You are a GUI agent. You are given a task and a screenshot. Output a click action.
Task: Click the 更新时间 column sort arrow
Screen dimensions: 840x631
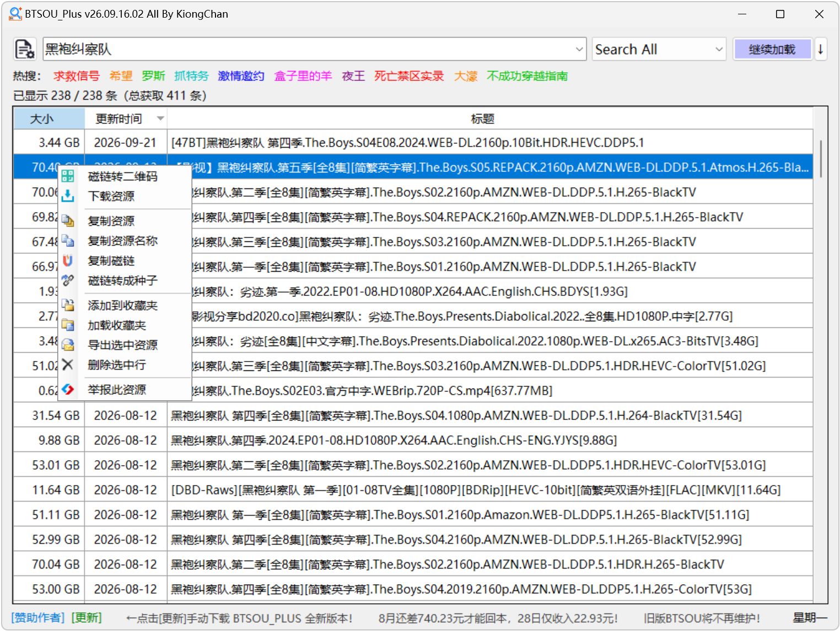pyautogui.click(x=160, y=118)
